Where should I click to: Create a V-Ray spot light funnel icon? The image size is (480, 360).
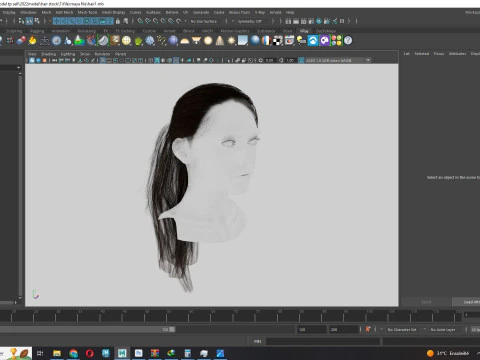click(196, 41)
